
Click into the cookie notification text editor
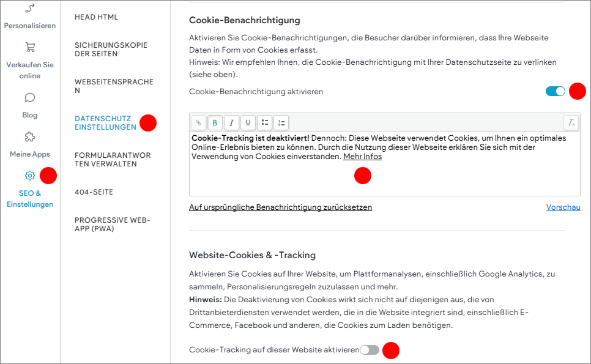384,174
